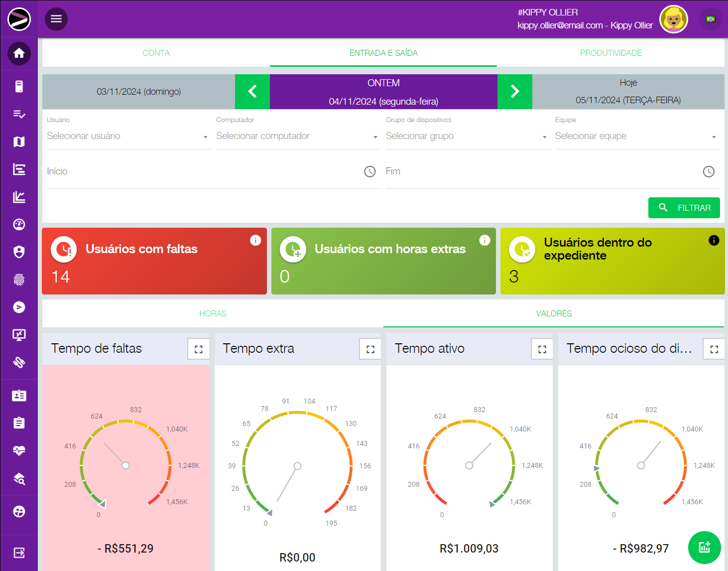Viewport: 728px width, 571px height.
Task: Click the logout icon at sidebar bottom
Action: 19,553
